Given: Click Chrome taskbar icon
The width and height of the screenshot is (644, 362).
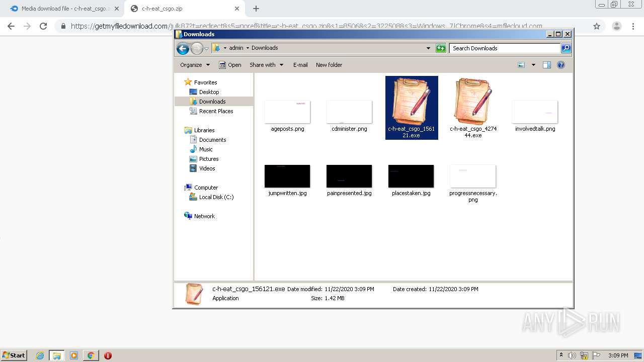Looking at the screenshot, I should coord(91,355).
